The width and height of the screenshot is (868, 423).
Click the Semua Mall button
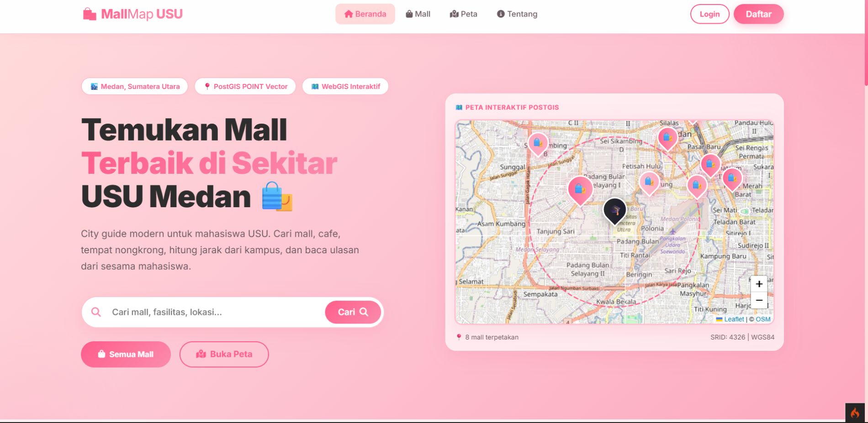[126, 354]
